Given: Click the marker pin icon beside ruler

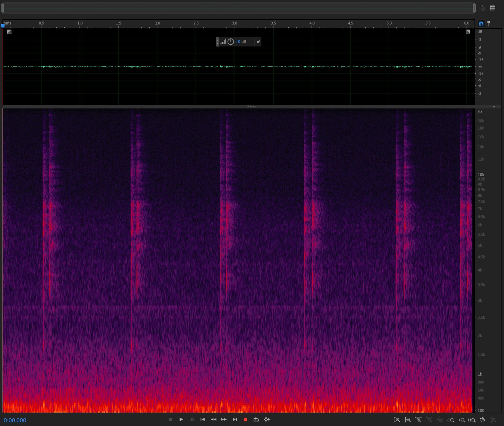Looking at the screenshot, I should 489,24.
